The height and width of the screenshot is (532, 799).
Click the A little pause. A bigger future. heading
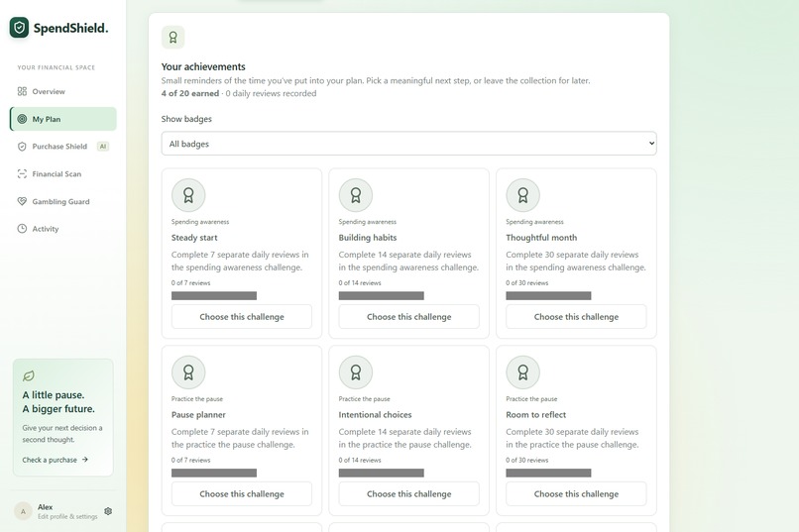[x=58, y=401]
